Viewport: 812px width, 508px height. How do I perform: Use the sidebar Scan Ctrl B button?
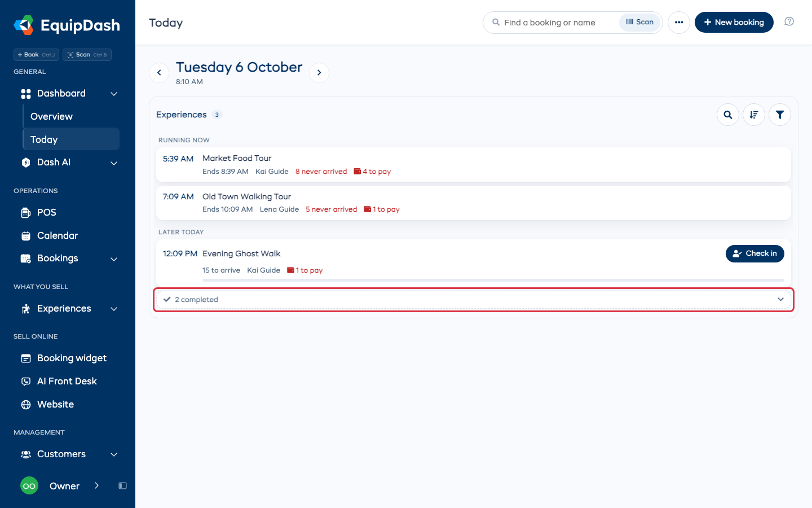click(x=87, y=55)
